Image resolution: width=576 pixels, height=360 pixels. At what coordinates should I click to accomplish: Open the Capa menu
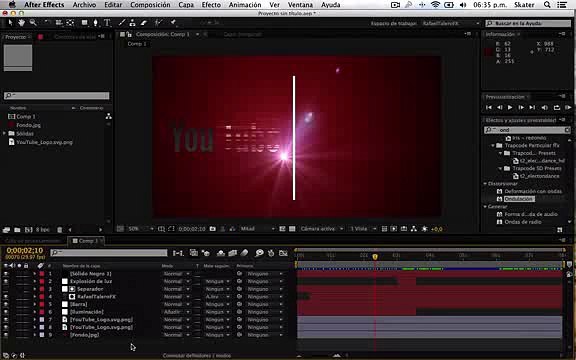point(186,5)
